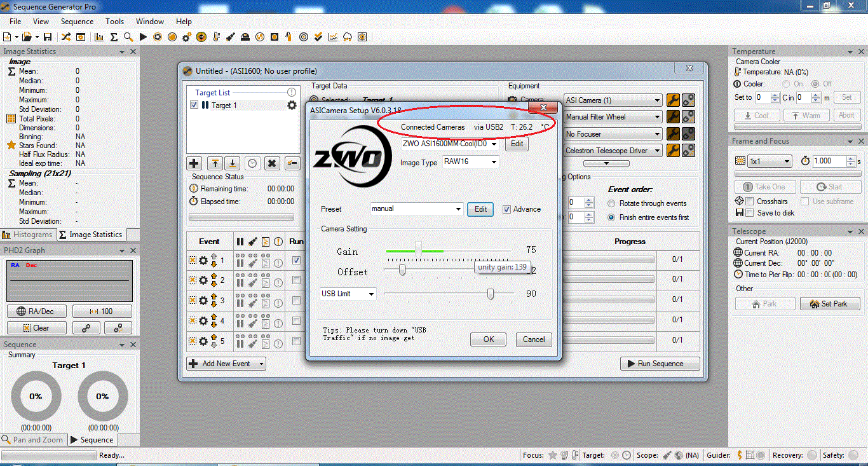Open the Preset manual dropdown

pyautogui.click(x=417, y=209)
